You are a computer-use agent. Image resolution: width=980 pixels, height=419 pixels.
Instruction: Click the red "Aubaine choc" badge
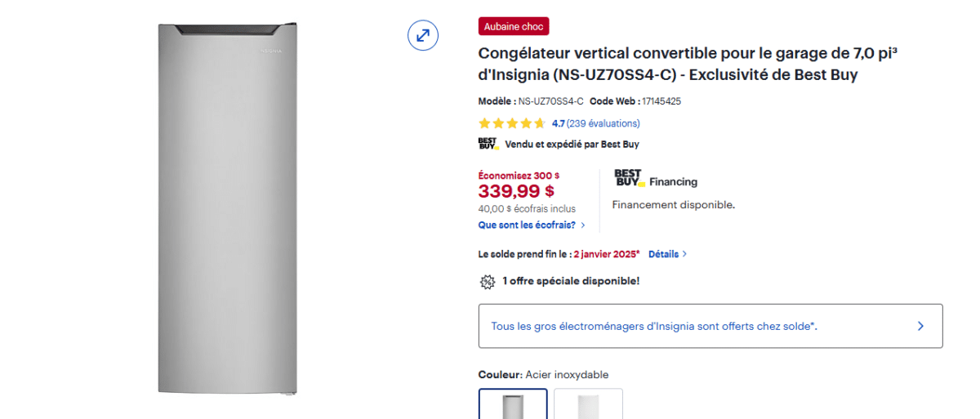[x=514, y=27]
